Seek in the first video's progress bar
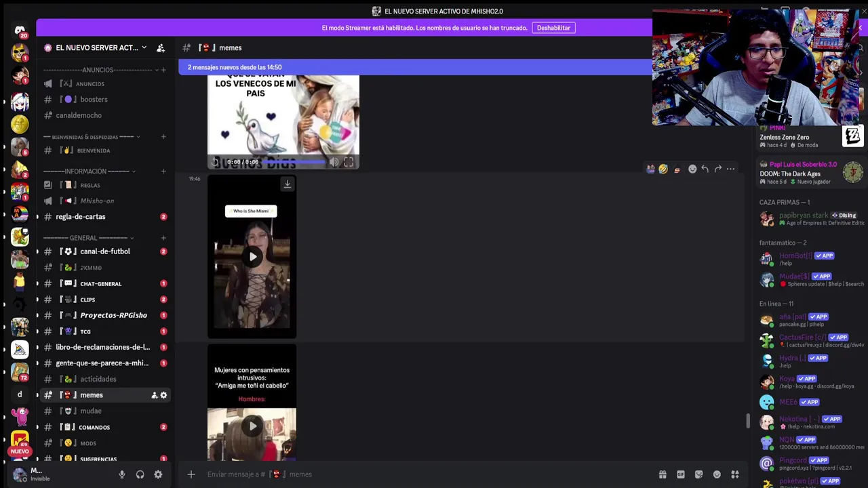The width and height of the screenshot is (868, 488). pos(293,162)
